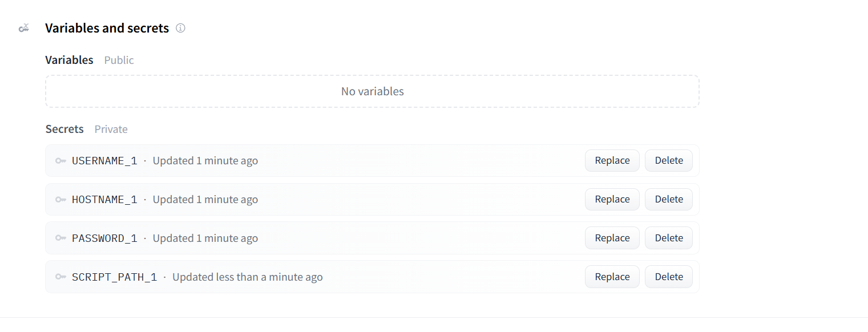Replace the PASSWORD_1 secret

(612, 238)
